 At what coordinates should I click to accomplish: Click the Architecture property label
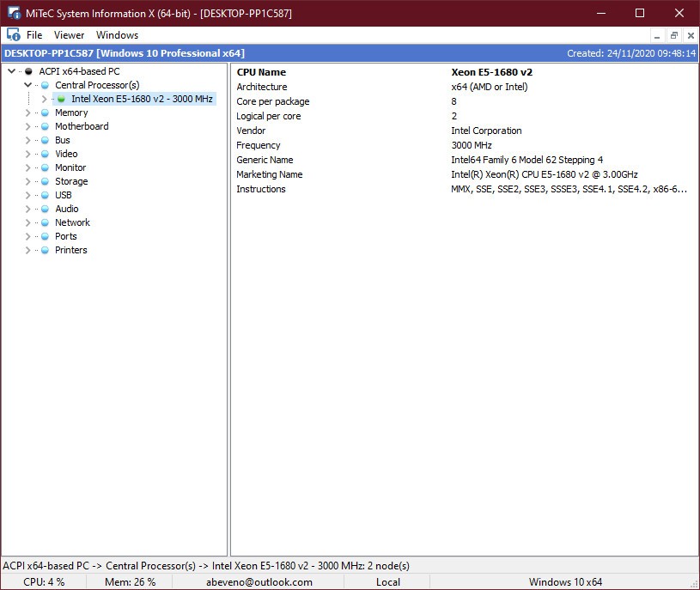(262, 87)
